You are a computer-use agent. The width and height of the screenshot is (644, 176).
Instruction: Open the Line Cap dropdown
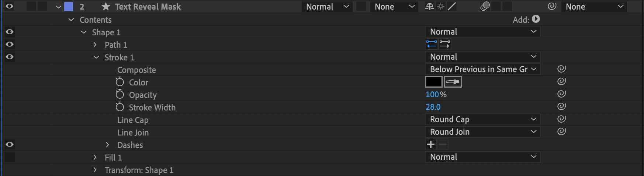(x=482, y=119)
